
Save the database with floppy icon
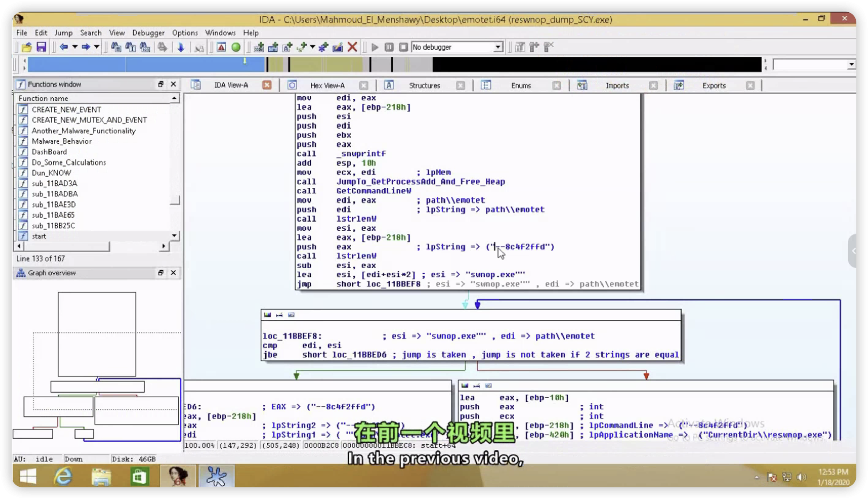[41, 47]
